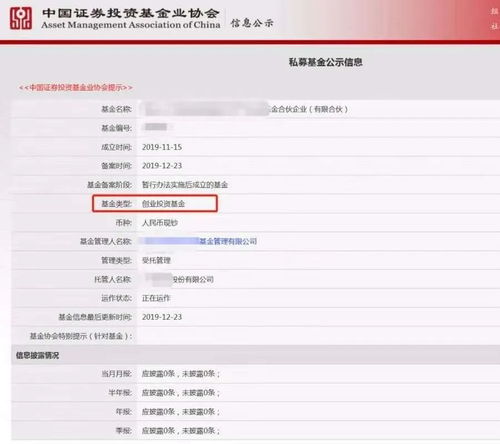The image size is (500, 444).
Task: Select the 季报 disclosure value
Action: 181,431
